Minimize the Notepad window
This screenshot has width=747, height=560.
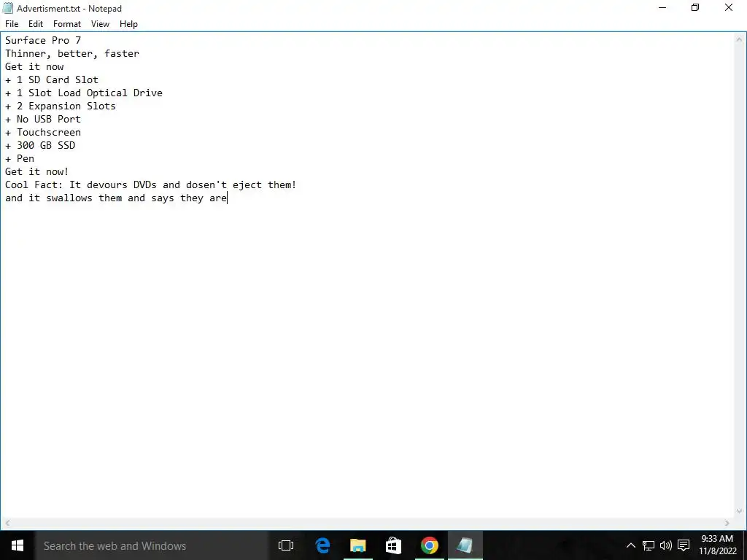click(x=662, y=7)
